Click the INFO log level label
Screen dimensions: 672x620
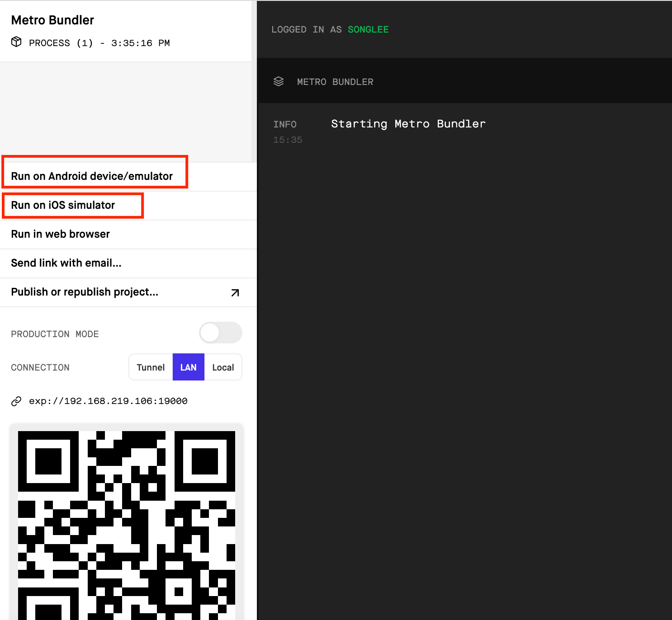coord(285,124)
